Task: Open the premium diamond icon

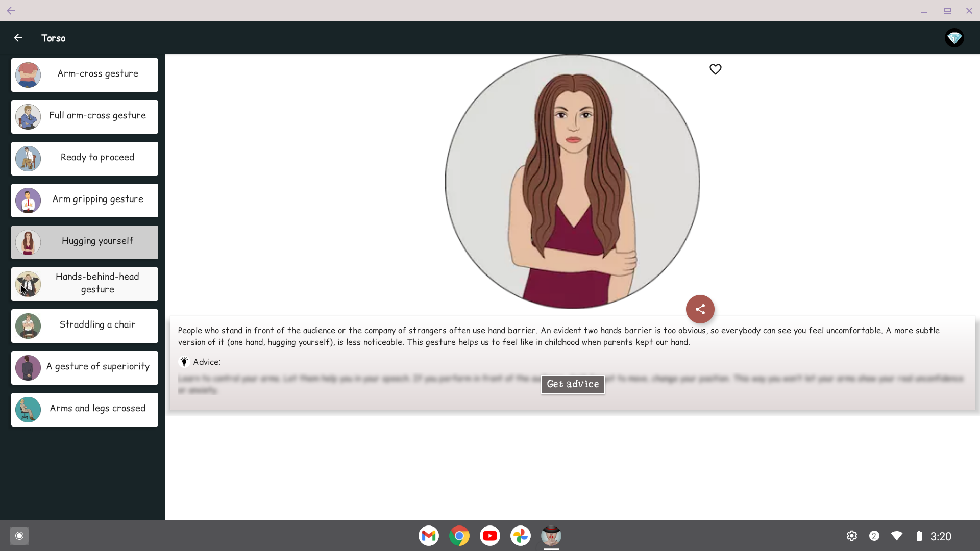Action: pyautogui.click(x=954, y=38)
